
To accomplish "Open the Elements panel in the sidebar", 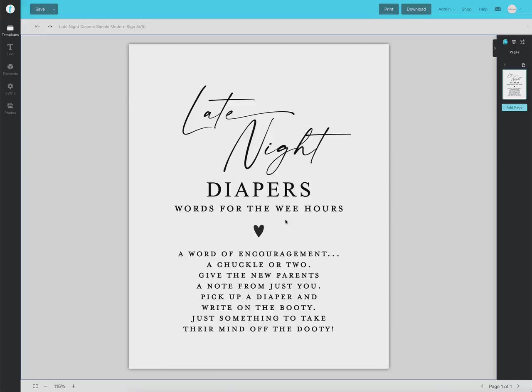I will pyautogui.click(x=10, y=69).
